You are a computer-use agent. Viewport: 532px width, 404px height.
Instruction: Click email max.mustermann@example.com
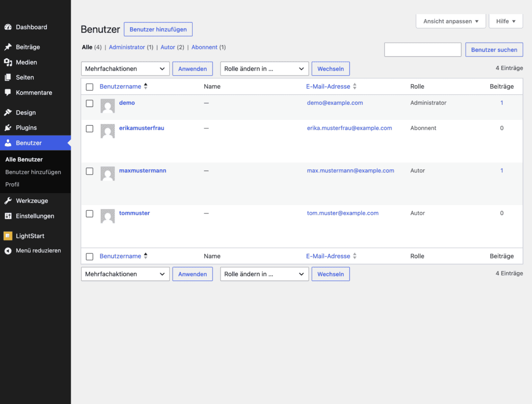[x=351, y=170]
